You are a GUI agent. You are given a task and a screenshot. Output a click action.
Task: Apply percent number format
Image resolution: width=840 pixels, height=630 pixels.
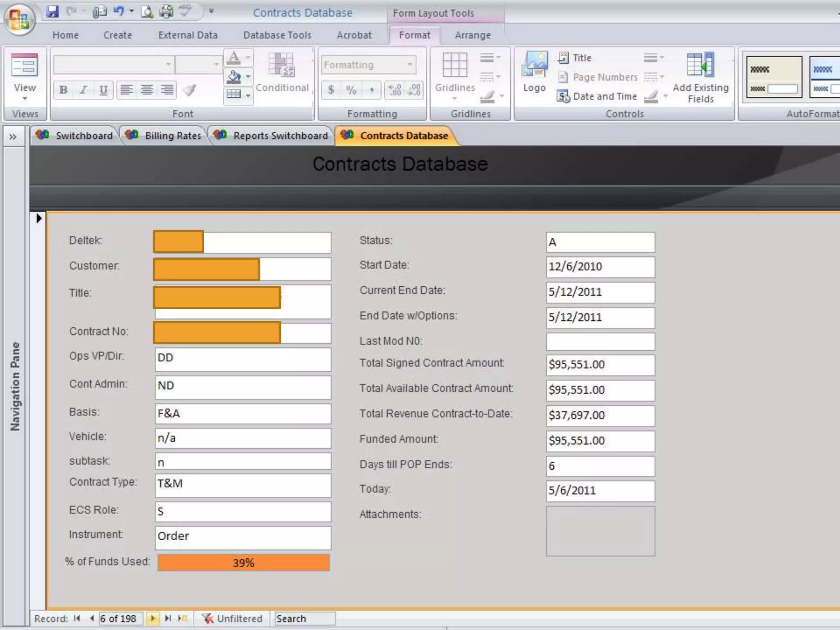point(351,90)
